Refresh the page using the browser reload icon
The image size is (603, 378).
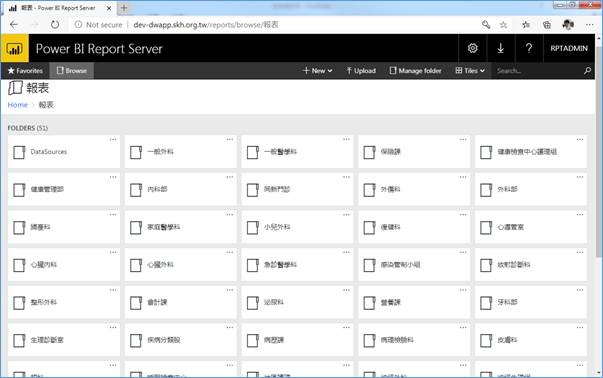(x=55, y=25)
